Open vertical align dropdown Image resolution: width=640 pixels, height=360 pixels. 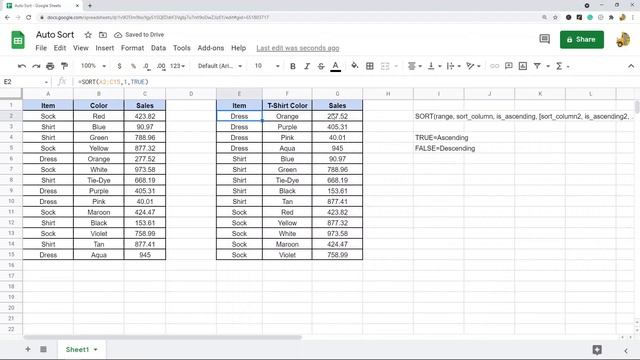tap(434, 66)
